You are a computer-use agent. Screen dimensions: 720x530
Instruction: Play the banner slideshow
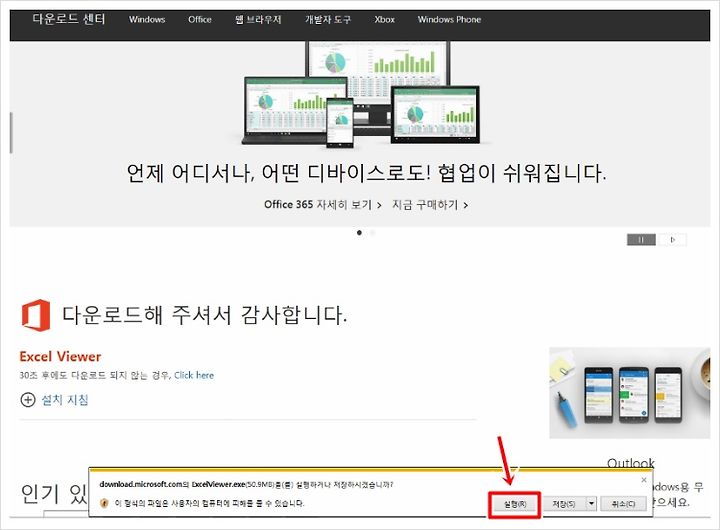(x=673, y=239)
